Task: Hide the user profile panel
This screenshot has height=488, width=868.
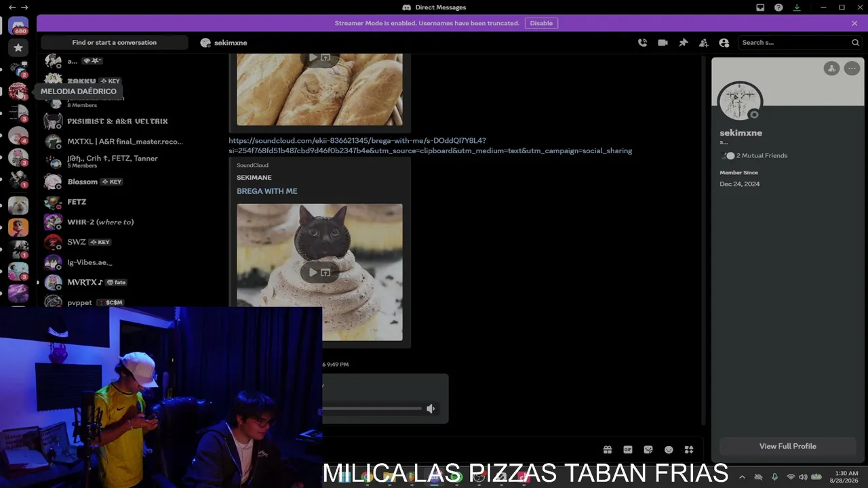Action: tap(724, 43)
